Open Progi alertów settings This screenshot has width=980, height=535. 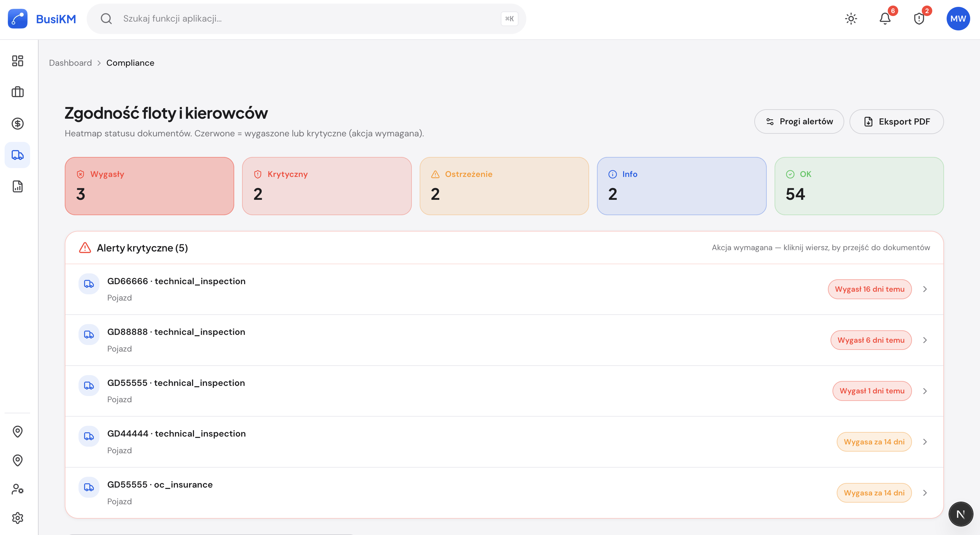coord(799,122)
